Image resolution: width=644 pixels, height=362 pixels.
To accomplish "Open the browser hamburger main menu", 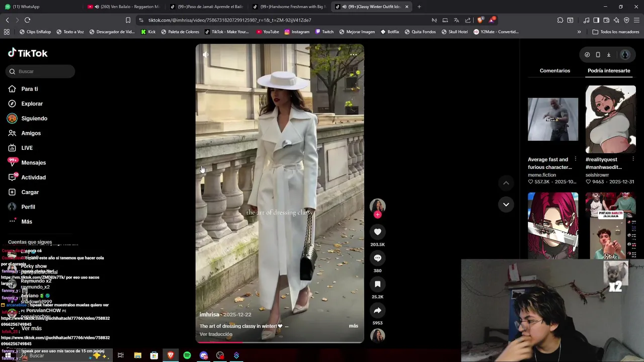I will pos(637,20).
